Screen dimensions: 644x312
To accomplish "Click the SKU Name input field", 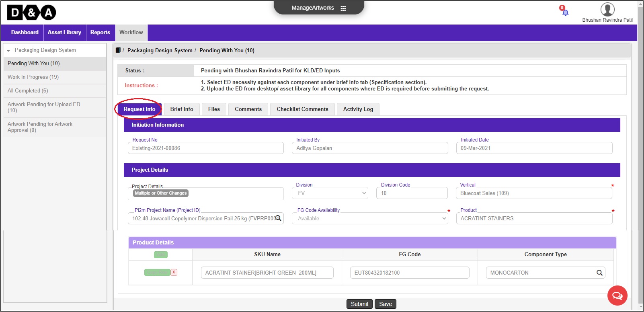I will 267,273.
